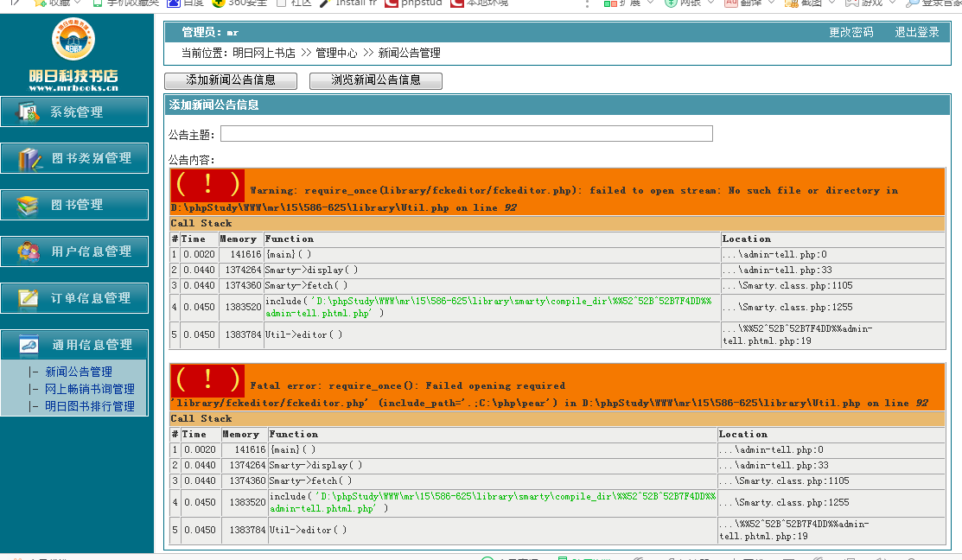Viewport: 962px width, 560px height.
Task: Click the red exclamation icon beside Fatal error
Action: pos(207,380)
